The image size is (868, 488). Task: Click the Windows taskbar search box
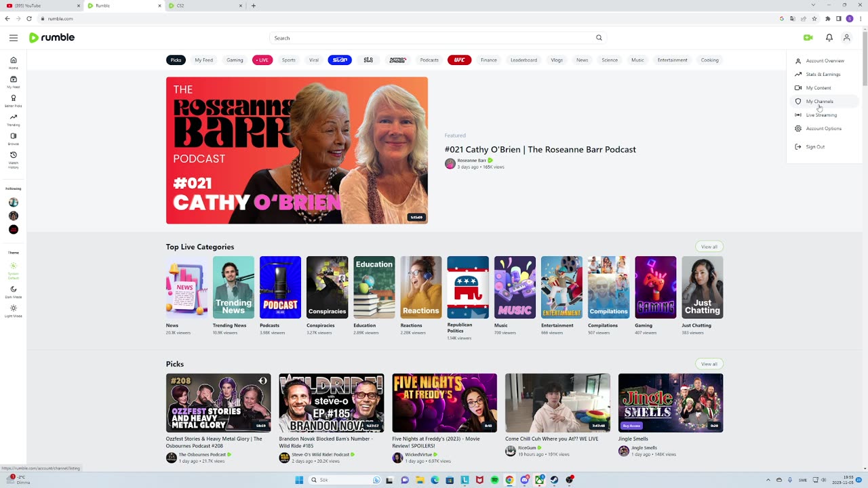[x=344, y=480]
